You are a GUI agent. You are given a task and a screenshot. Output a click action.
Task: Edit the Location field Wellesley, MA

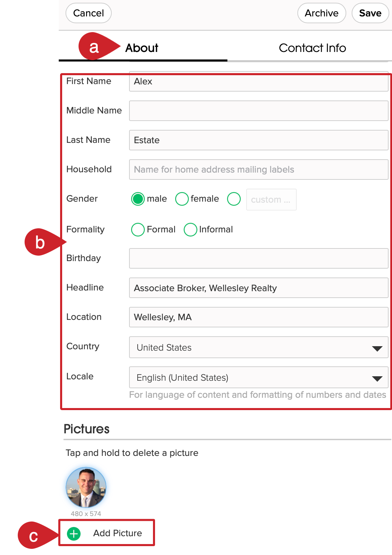pos(259,317)
